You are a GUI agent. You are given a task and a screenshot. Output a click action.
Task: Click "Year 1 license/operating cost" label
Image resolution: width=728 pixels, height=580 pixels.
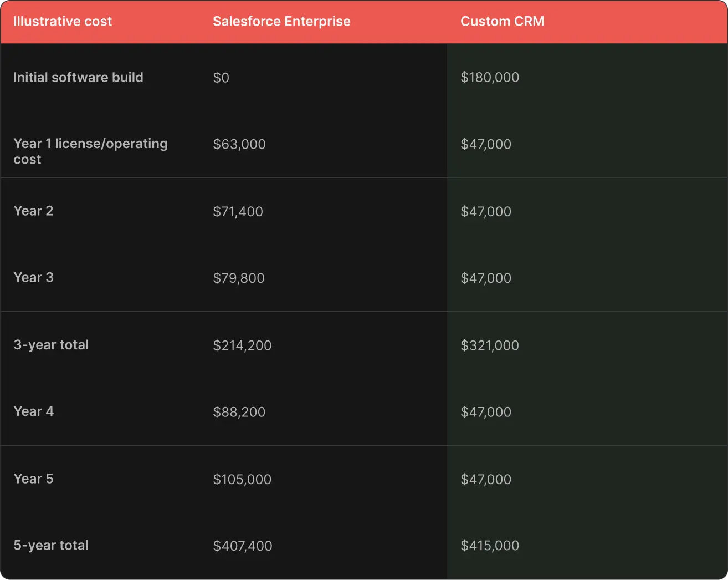[x=90, y=151]
